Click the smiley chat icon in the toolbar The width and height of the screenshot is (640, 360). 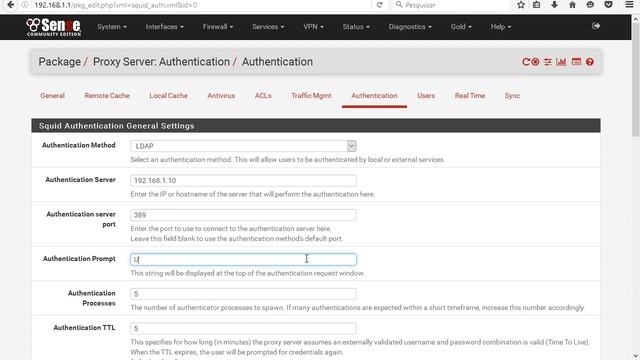(x=590, y=5)
